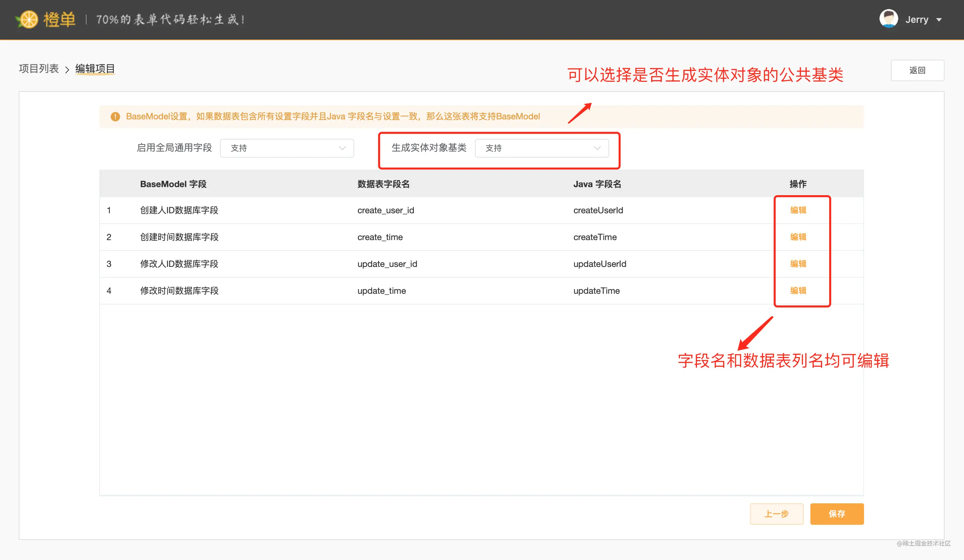The image size is (964, 560).
Task: Edit the update_user_id row
Action: (798, 264)
